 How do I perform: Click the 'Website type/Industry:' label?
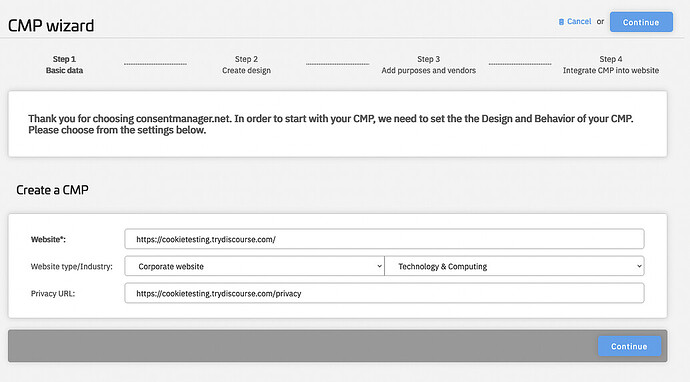(72, 267)
